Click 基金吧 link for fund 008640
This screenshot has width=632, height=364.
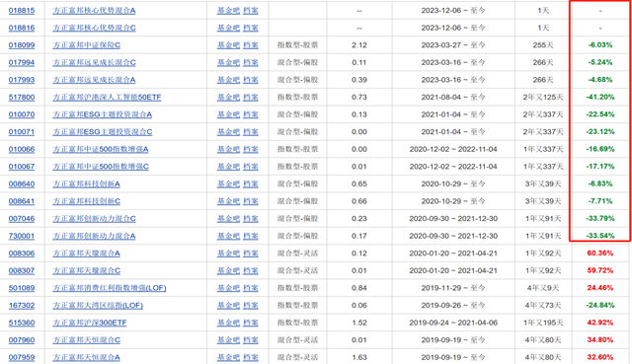[228, 183]
